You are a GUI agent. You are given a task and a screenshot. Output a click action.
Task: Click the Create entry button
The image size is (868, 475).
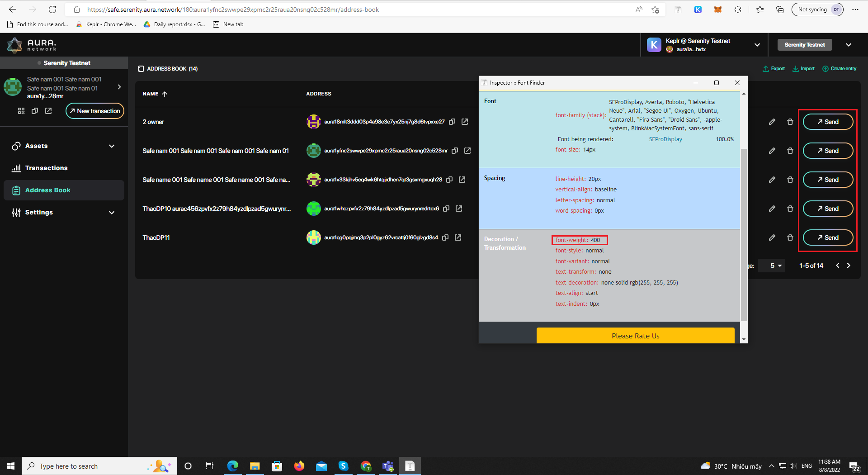[839, 68]
